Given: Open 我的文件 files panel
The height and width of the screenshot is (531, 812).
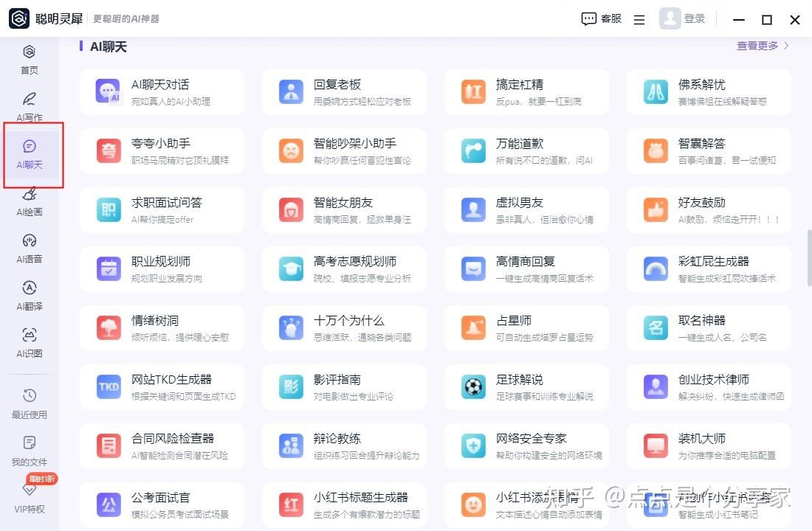Looking at the screenshot, I should tap(28, 451).
